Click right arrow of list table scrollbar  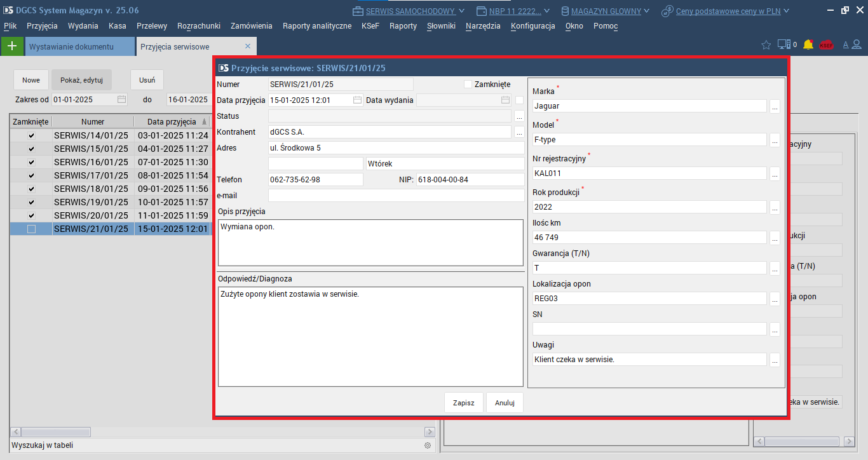coord(430,432)
